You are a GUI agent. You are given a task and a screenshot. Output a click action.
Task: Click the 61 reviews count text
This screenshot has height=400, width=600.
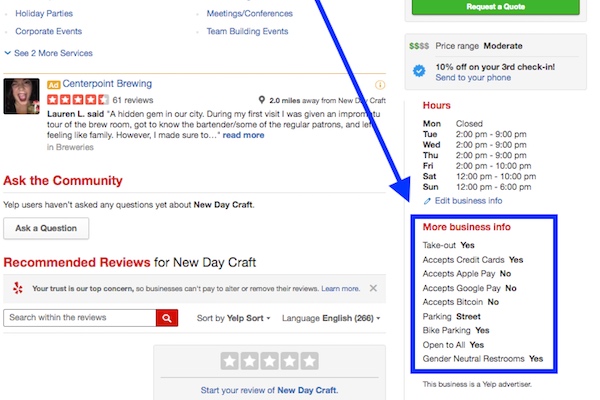coord(133,100)
